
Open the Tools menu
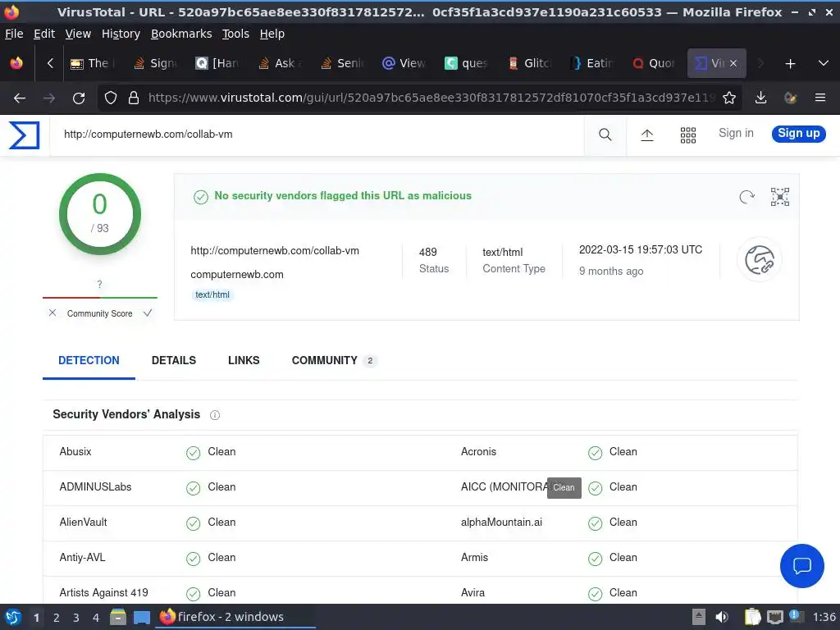(235, 34)
